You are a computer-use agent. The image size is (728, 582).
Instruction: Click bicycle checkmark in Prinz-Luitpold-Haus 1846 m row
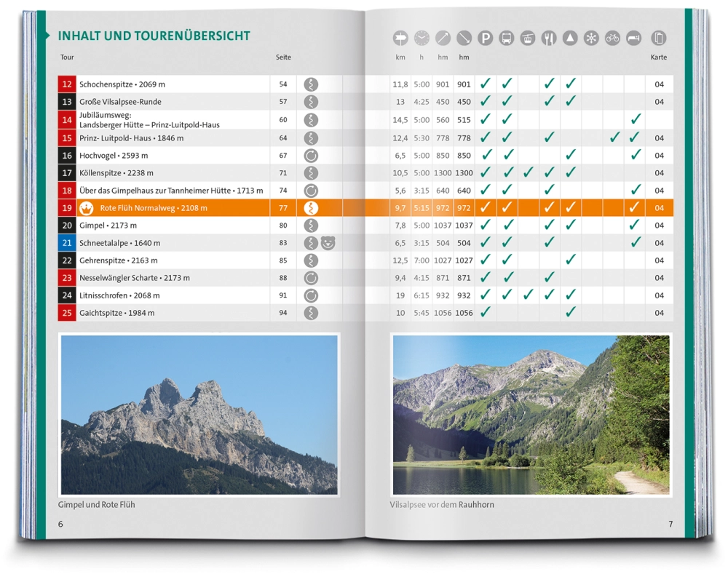(x=614, y=137)
